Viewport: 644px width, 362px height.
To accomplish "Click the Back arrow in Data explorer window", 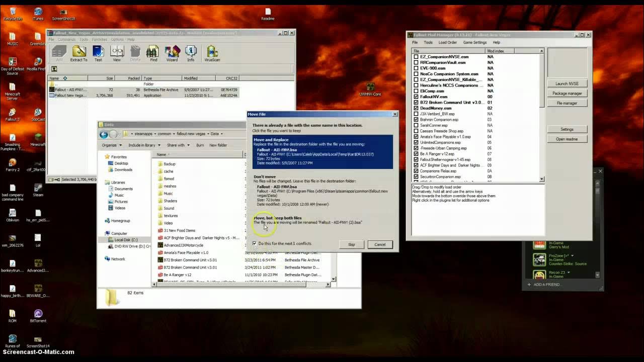I will click(104, 134).
